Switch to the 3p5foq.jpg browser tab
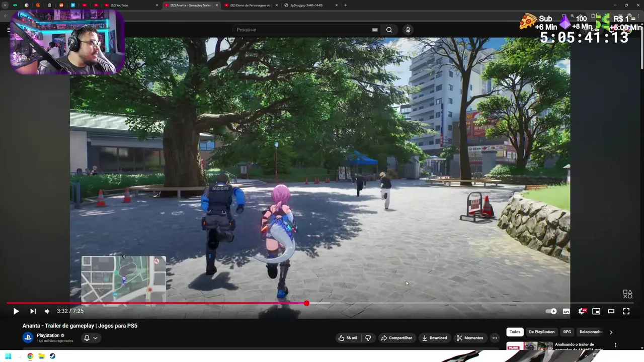 309,5
